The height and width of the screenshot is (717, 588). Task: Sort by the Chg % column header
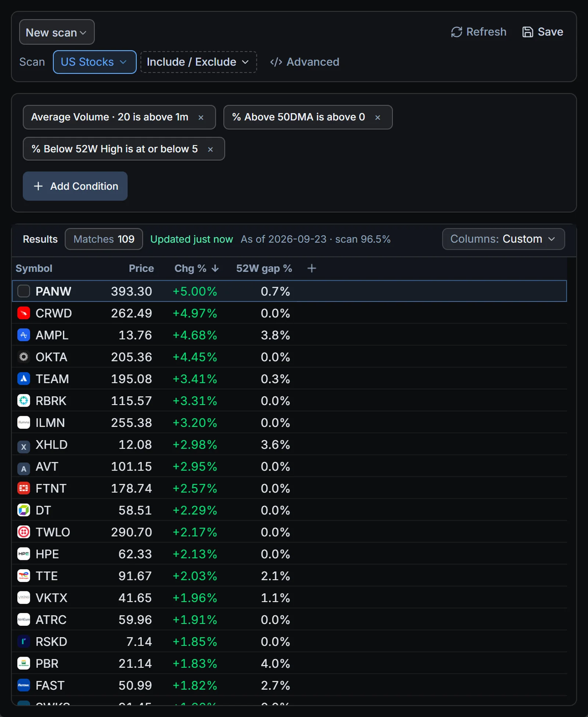pos(197,268)
